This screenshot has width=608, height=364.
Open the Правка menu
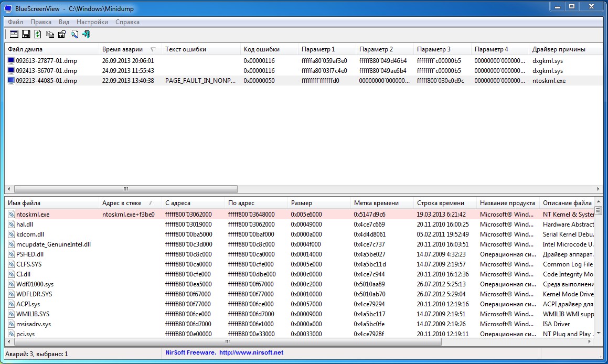[41, 22]
